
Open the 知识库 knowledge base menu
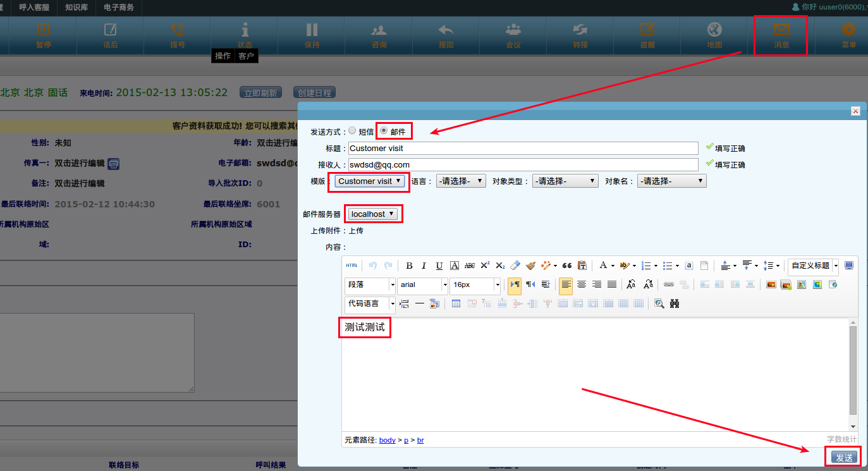click(x=76, y=8)
